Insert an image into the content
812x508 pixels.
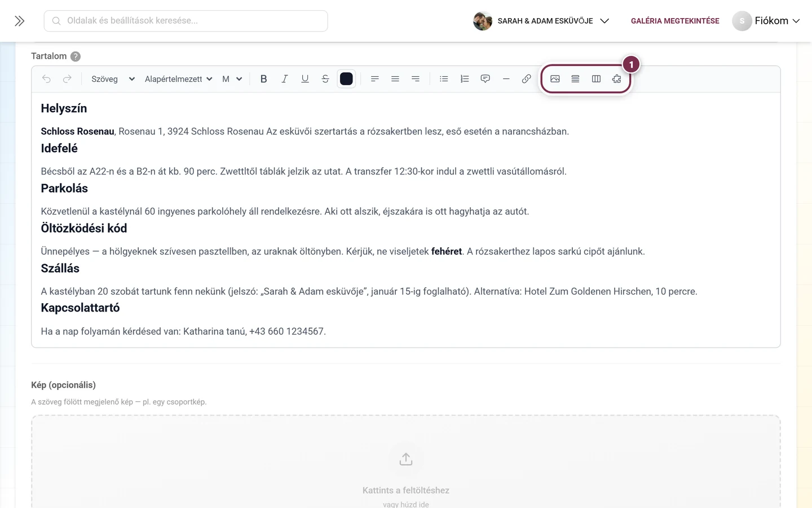(x=555, y=79)
